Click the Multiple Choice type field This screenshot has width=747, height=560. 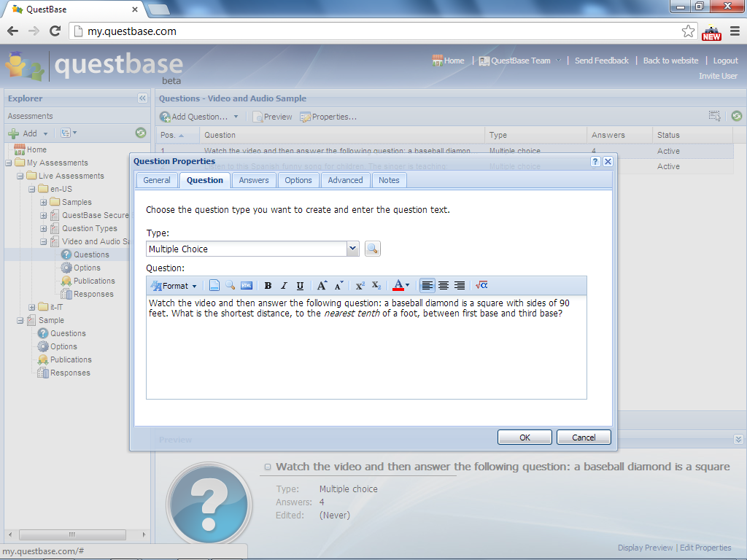coord(247,249)
